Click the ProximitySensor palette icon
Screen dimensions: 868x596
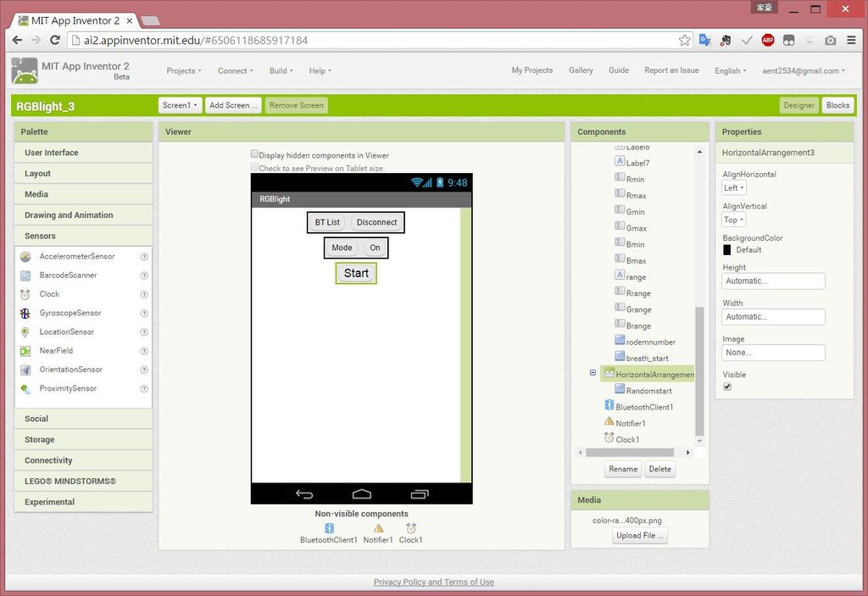[x=25, y=389]
